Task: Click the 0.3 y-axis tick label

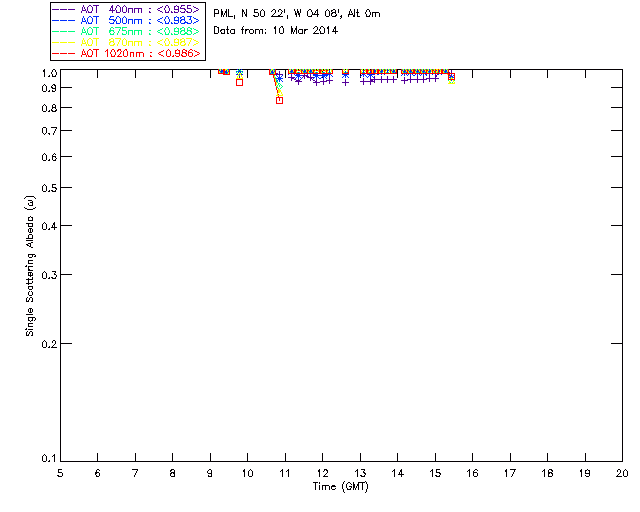Action: pos(49,275)
